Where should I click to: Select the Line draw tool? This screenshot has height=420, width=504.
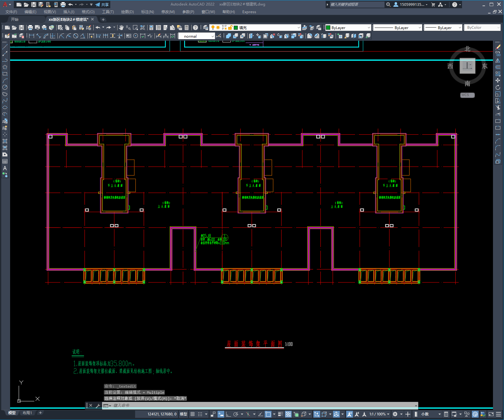point(5,47)
